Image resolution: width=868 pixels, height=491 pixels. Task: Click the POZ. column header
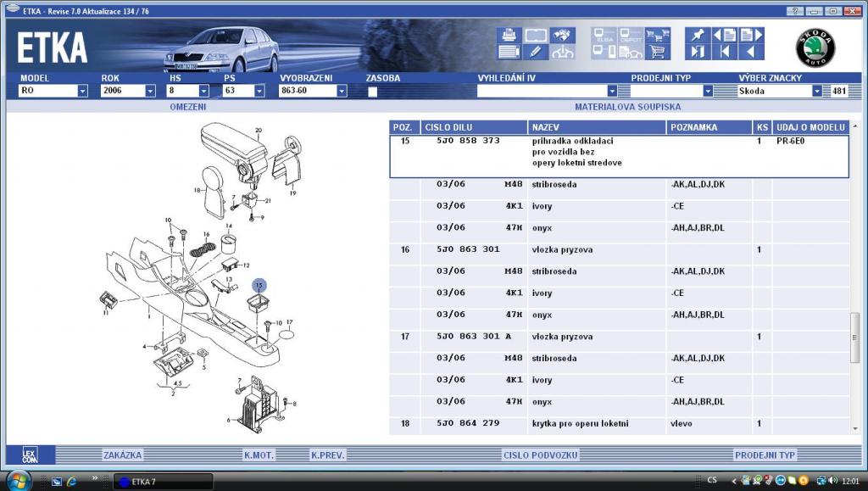(x=403, y=127)
